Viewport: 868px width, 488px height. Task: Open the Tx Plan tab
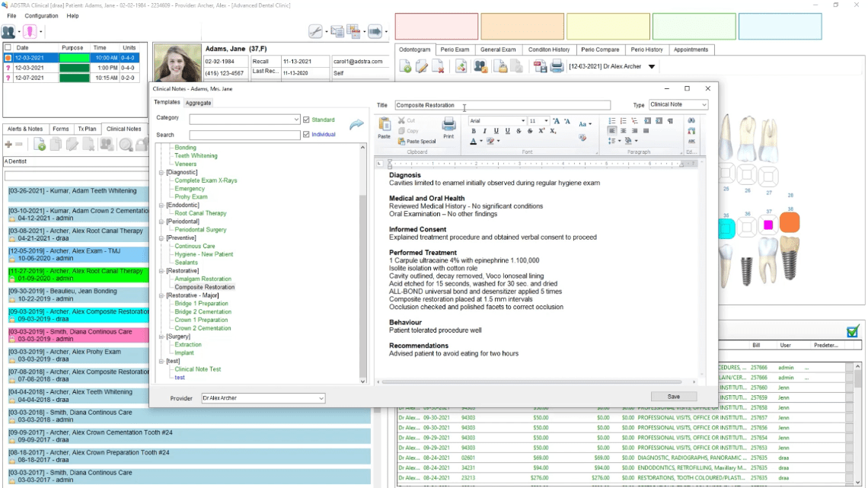coord(87,129)
